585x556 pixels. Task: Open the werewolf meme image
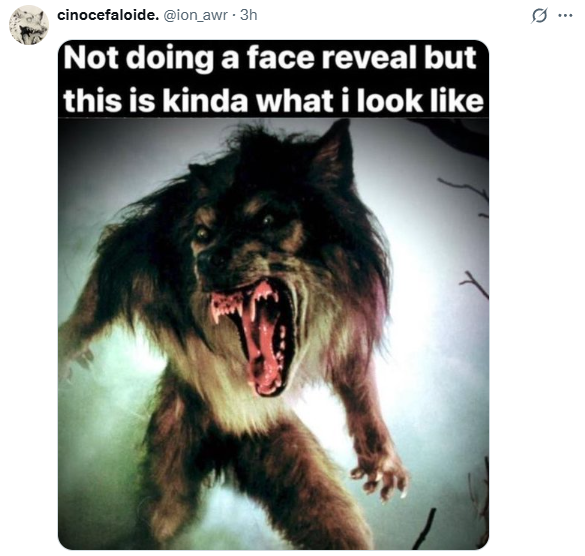coord(273,295)
